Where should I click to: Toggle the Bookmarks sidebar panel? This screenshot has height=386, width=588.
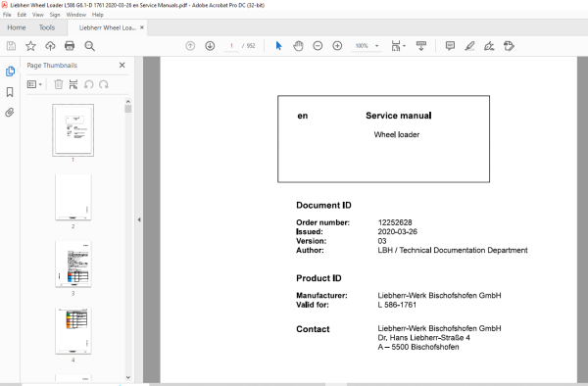point(10,92)
